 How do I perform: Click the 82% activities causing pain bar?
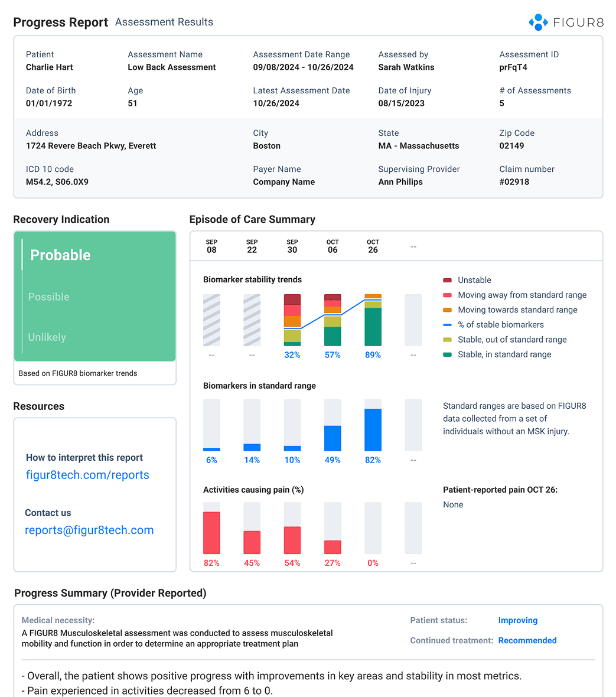point(211,532)
